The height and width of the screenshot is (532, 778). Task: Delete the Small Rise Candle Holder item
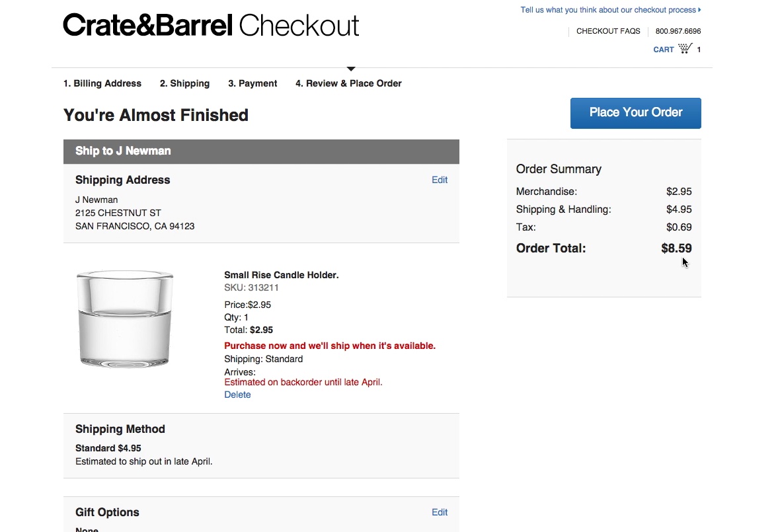pyautogui.click(x=237, y=395)
